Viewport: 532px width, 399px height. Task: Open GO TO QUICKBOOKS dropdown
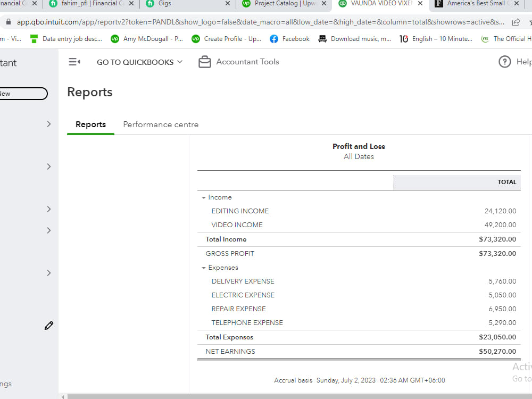coord(139,62)
